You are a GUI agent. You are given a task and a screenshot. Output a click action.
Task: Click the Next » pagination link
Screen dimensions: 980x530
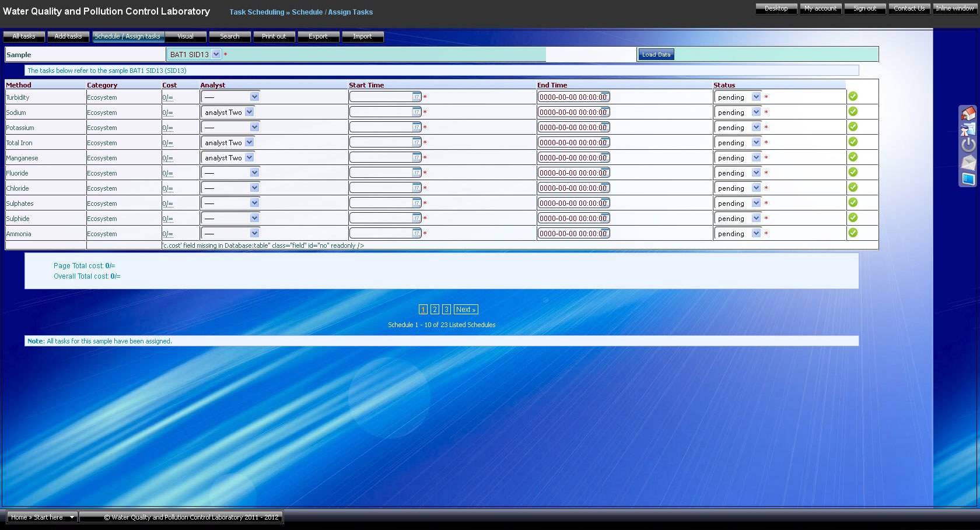(466, 310)
